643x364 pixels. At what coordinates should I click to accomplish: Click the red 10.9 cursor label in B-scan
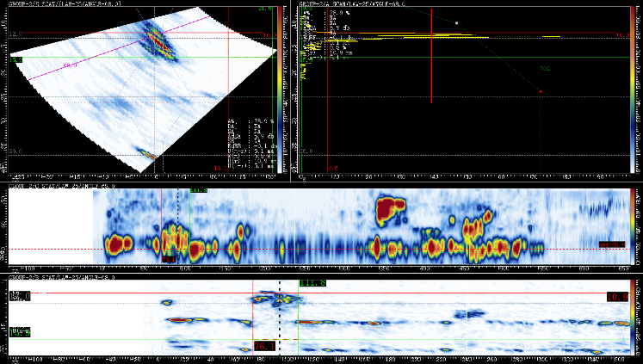point(617,297)
